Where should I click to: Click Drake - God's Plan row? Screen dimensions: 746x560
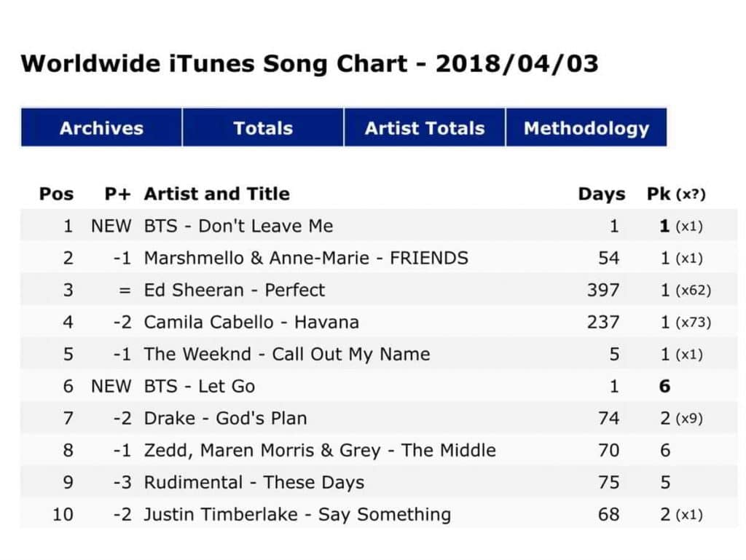point(225,418)
